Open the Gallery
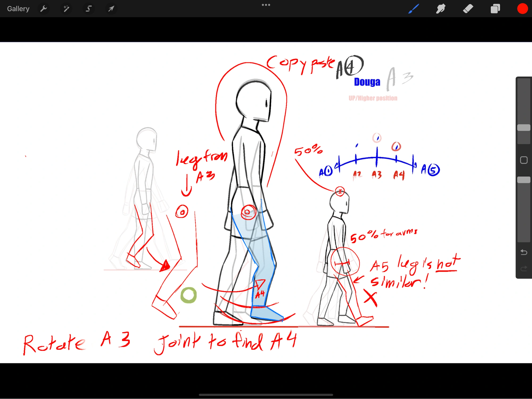The width and height of the screenshot is (532, 399). point(18,9)
